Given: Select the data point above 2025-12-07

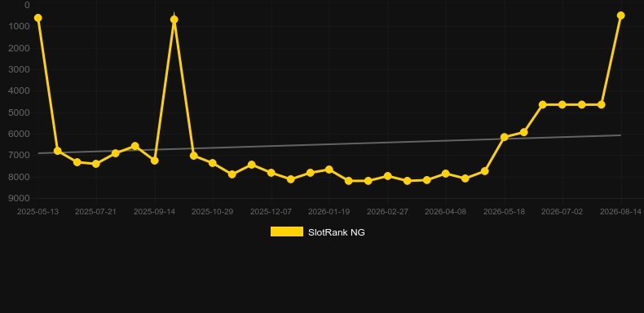Looking at the screenshot, I should tap(271, 173).
